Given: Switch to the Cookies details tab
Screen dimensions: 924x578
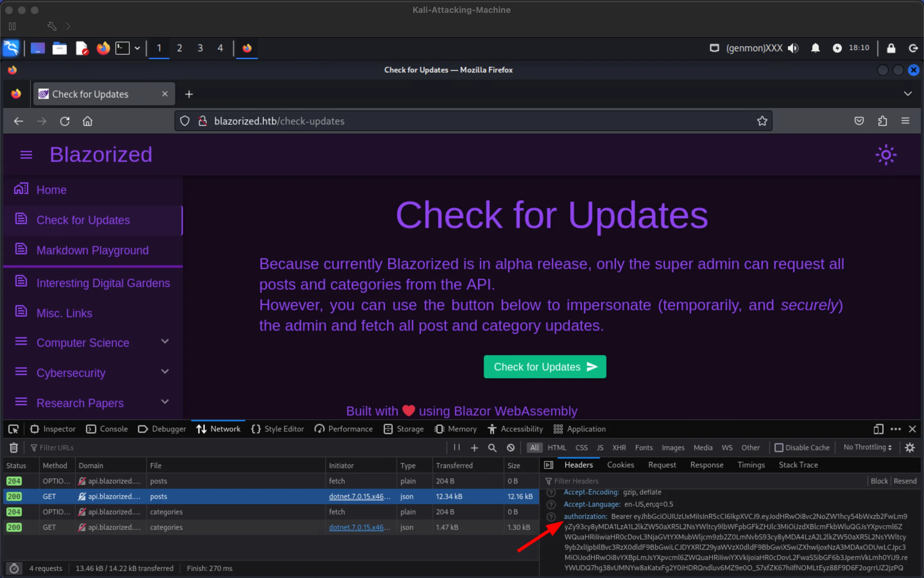Looking at the screenshot, I should click(x=620, y=465).
